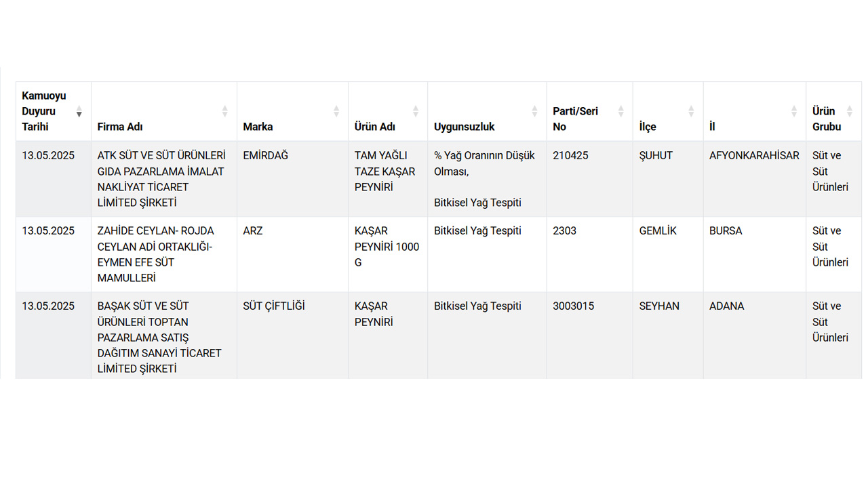Select the GEMLİK district cell
Image resolution: width=868 pixels, height=488 pixels.
pos(658,231)
